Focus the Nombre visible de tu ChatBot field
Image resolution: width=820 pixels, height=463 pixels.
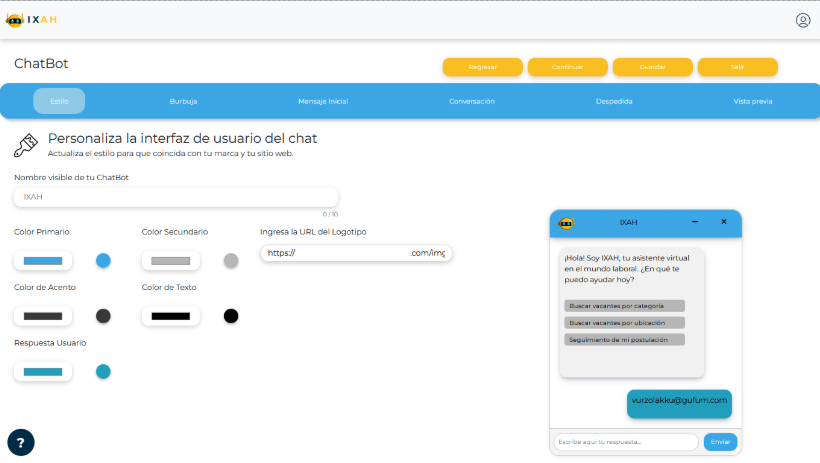tap(176, 197)
